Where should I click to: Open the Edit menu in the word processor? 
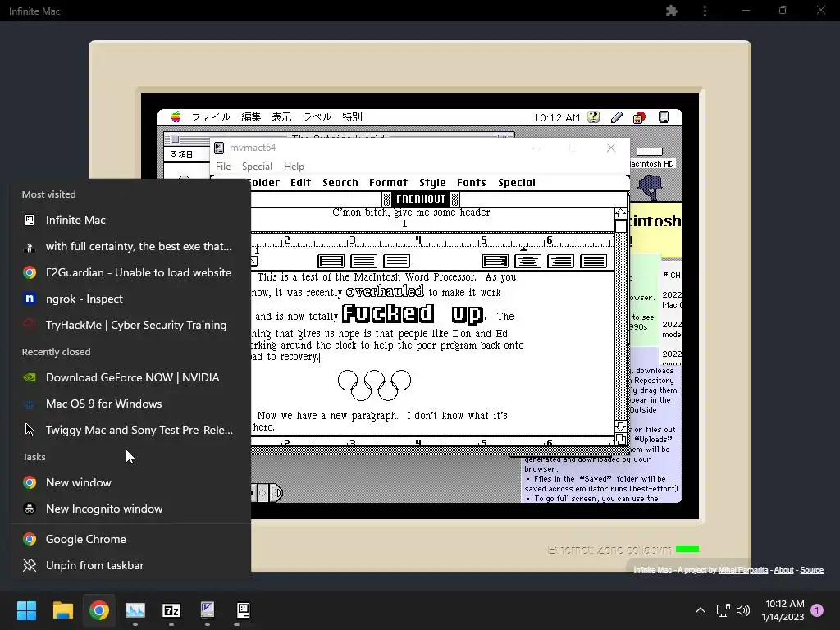pyautogui.click(x=300, y=183)
